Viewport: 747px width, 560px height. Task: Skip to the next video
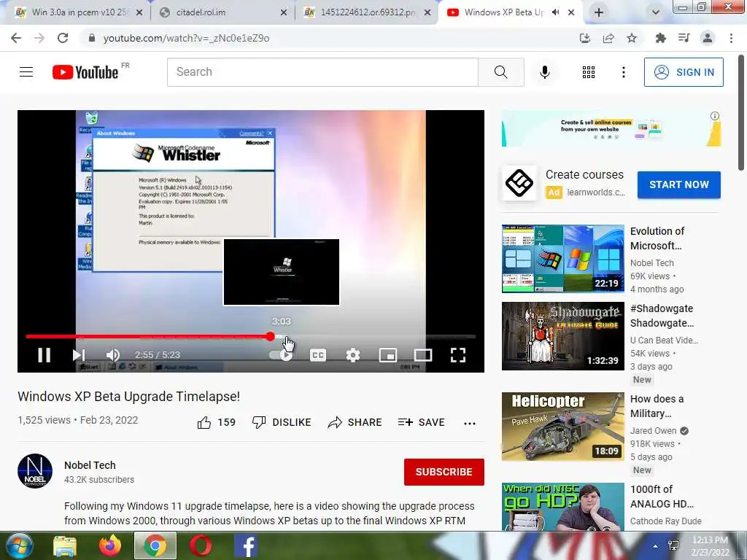point(79,355)
